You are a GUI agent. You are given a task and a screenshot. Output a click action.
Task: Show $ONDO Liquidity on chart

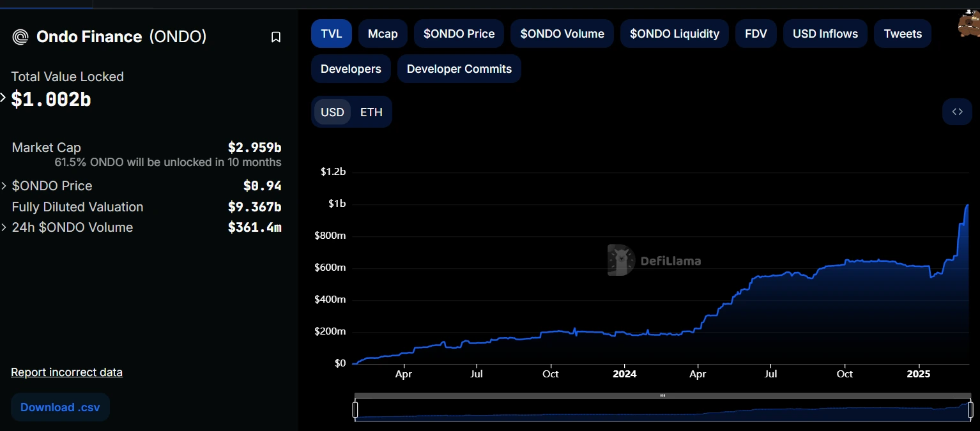click(x=675, y=34)
